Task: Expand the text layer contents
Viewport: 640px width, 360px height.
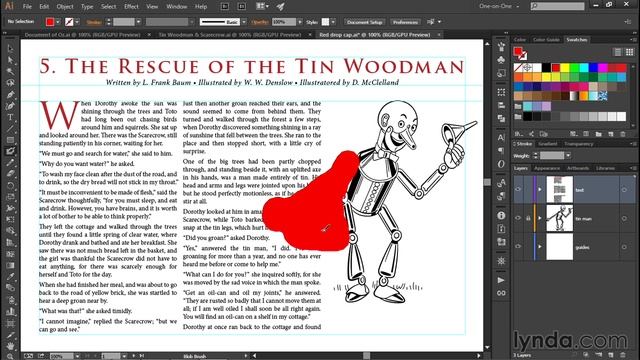Action: point(540,189)
